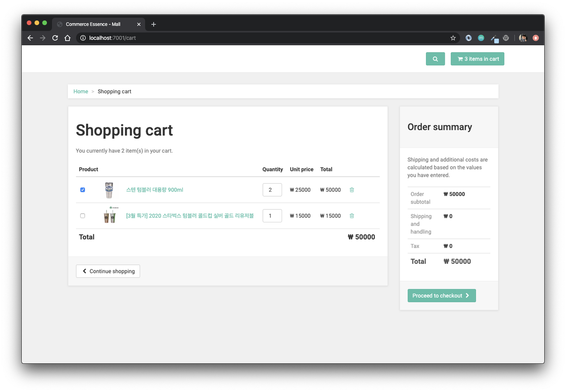Image resolution: width=566 pixels, height=392 pixels.
Task: Bookmark this page with the star icon
Action: 453,38
